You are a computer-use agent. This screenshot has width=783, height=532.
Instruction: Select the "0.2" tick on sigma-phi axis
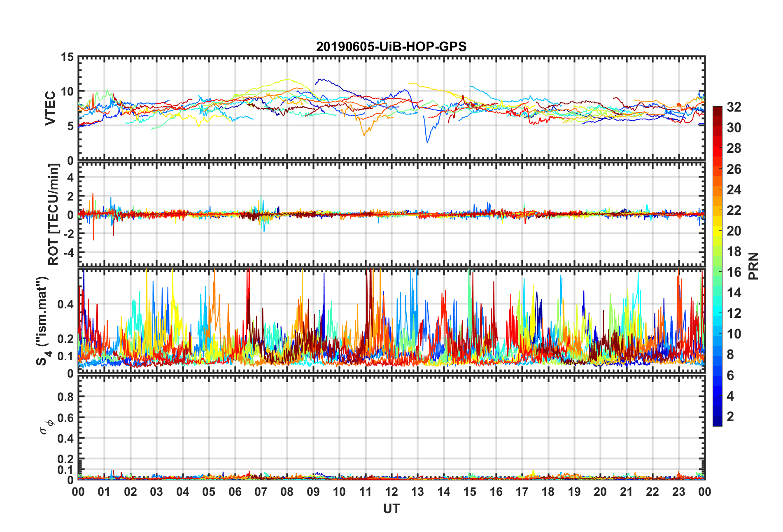(x=66, y=459)
